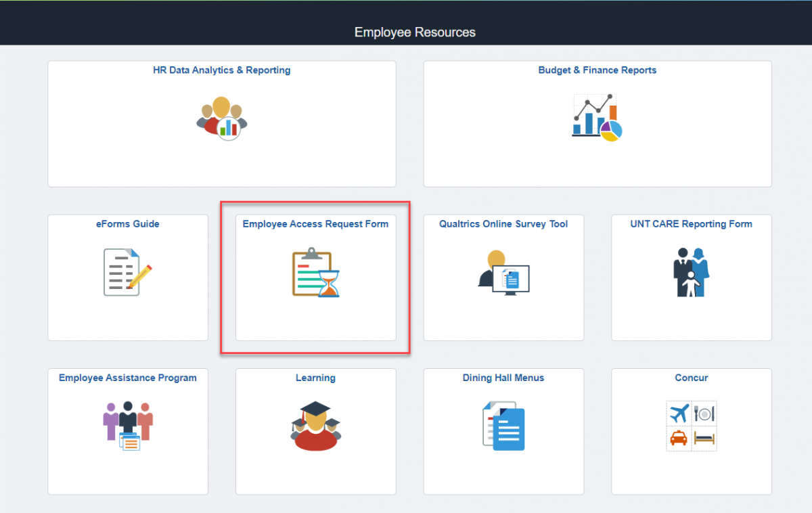Click the Employee Assistance Program people icon
The image size is (812, 513).
point(128,426)
